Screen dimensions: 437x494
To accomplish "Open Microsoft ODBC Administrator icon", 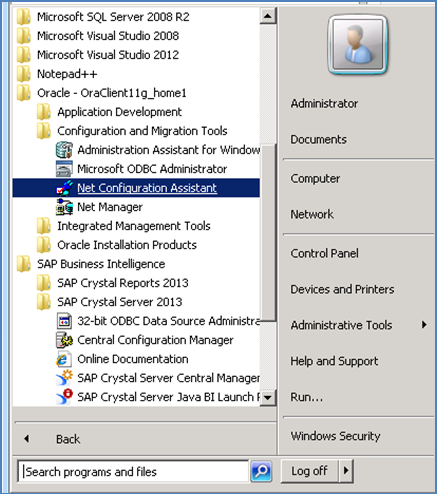I will (x=64, y=169).
